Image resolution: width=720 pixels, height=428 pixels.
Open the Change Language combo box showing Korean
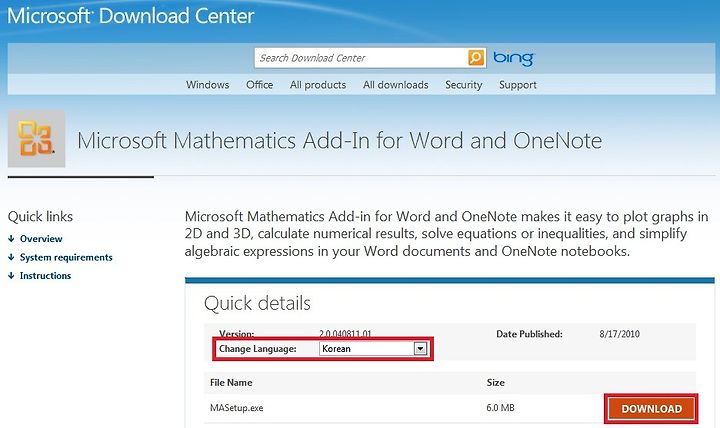click(373, 349)
